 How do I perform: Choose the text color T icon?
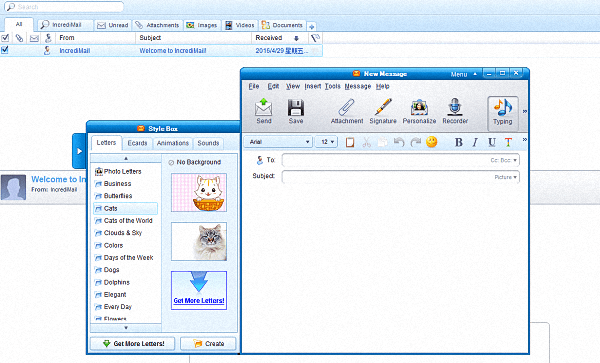click(x=508, y=142)
